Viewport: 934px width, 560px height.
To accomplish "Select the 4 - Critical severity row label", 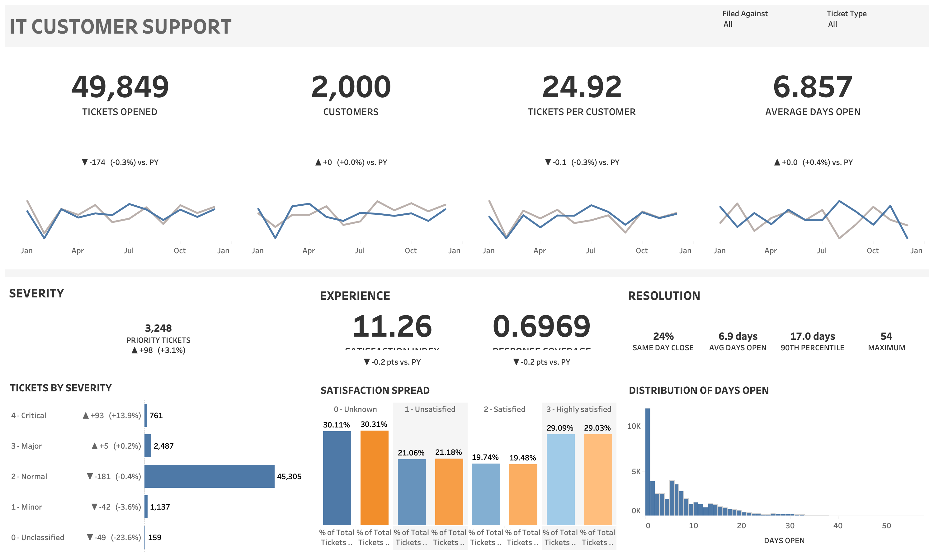I will 29,415.
